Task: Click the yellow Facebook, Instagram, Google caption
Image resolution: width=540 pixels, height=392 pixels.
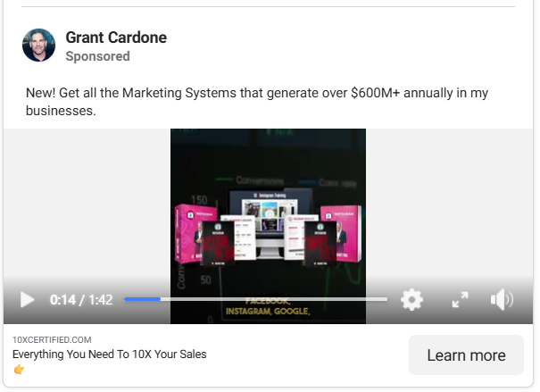Action: coord(268,307)
